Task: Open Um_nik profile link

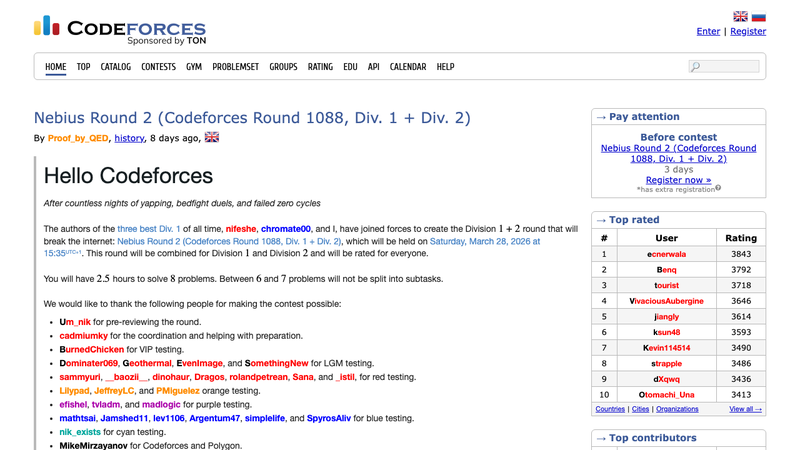Action: coord(75,322)
